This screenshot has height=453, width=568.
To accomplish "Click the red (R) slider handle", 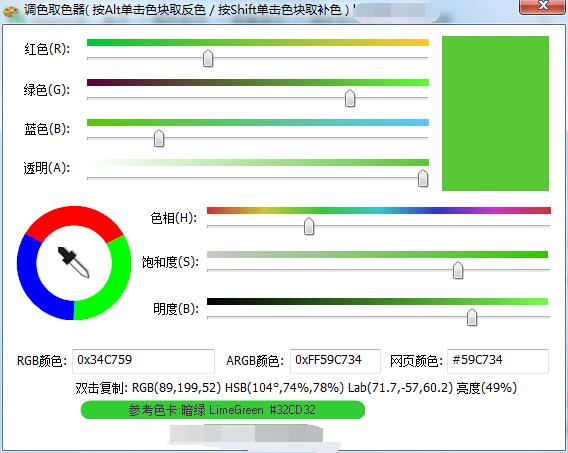I will (x=208, y=58).
